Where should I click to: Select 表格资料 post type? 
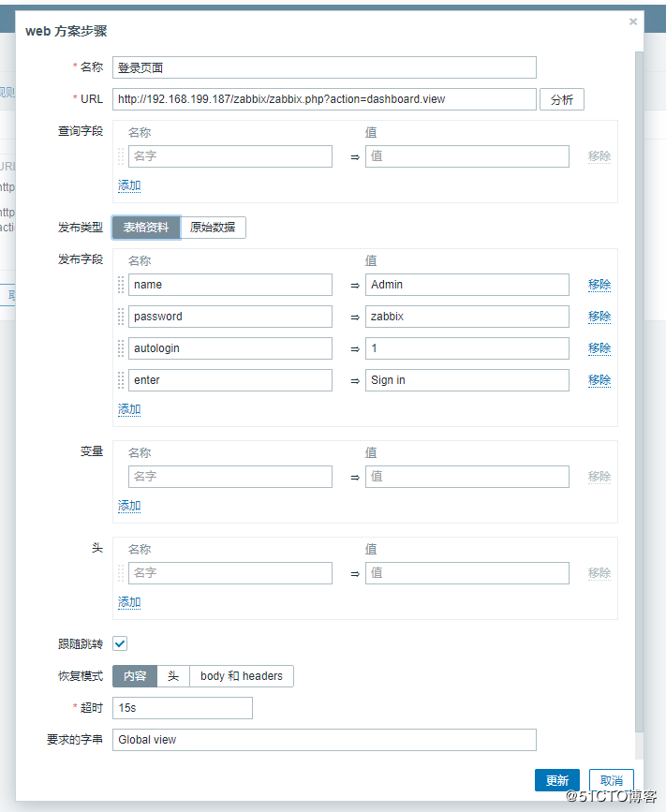[x=146, y=228]
